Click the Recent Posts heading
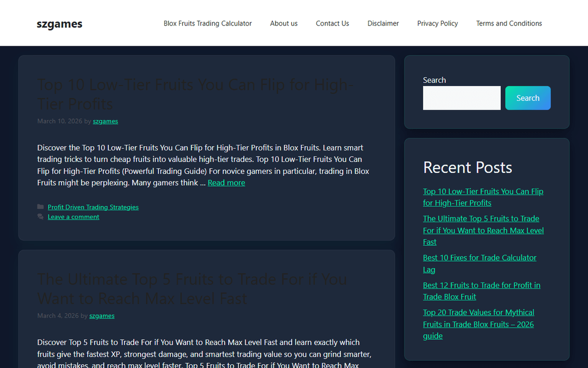Image resolution: width=588 pixels, height=368 pixels. (x=467, y=167)
